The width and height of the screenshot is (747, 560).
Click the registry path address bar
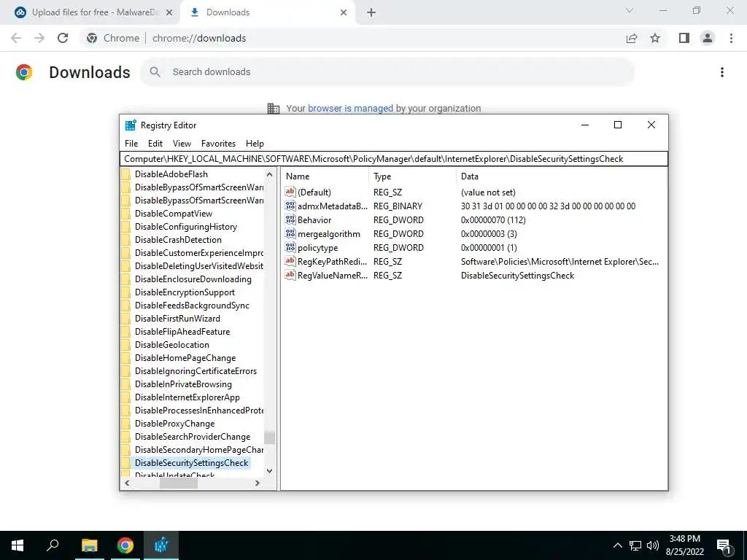coord(393,159)
